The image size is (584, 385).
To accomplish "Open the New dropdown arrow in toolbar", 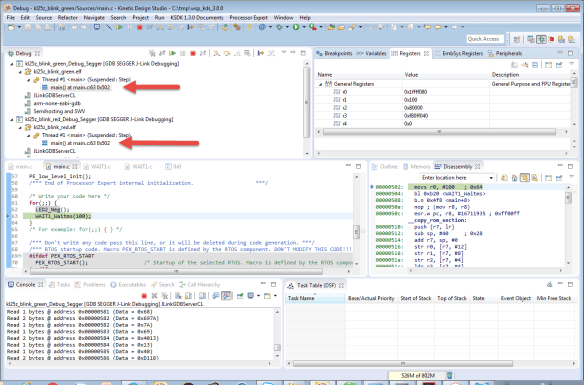I will (19, 27).
